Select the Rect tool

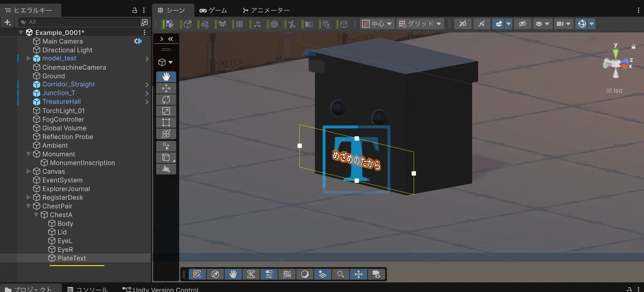click(x=166, y=122)
